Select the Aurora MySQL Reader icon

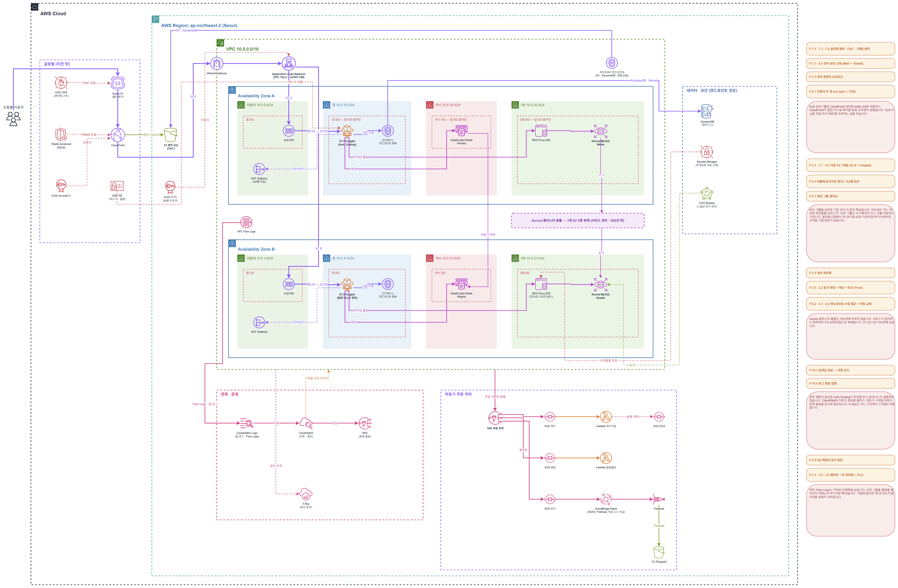[x=601, y=285]
